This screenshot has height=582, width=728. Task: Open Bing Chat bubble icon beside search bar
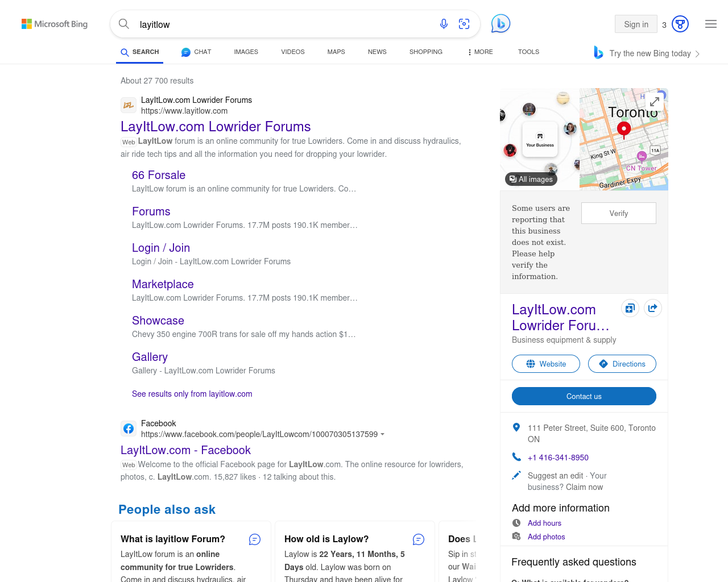click(x=500, y=24)
